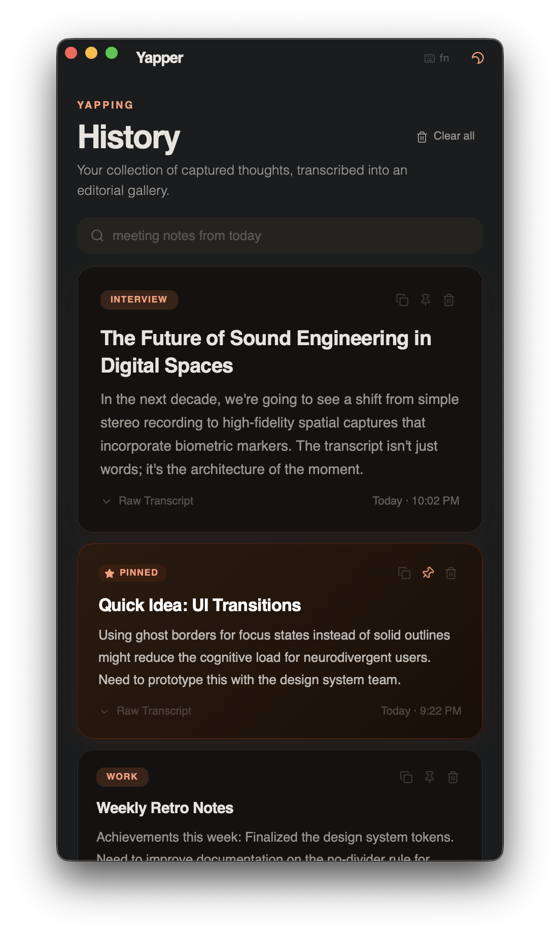560x936 pixels.
Task: Click the captured thoughts subtitle text
Action: (x=242, y=180)
